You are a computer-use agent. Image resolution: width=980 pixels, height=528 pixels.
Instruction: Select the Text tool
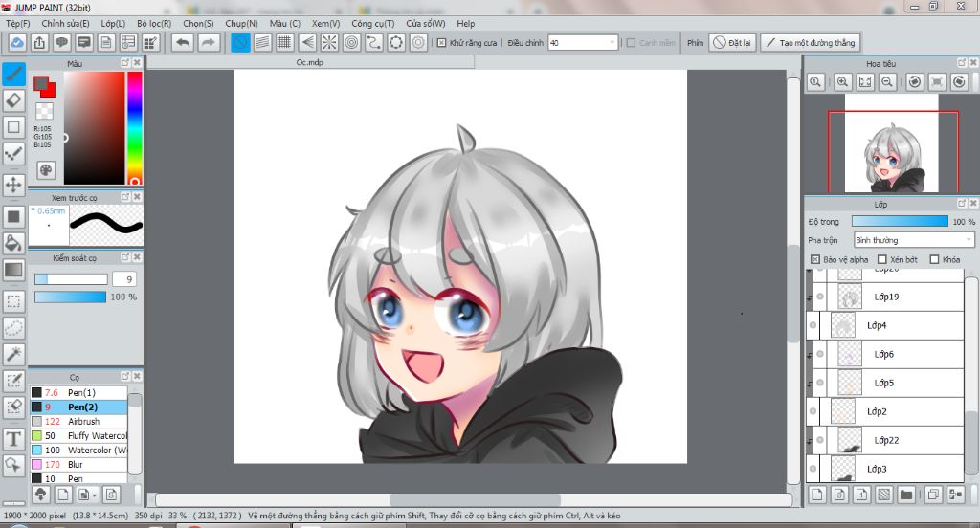pyautogui.click(x=13, y=439)
